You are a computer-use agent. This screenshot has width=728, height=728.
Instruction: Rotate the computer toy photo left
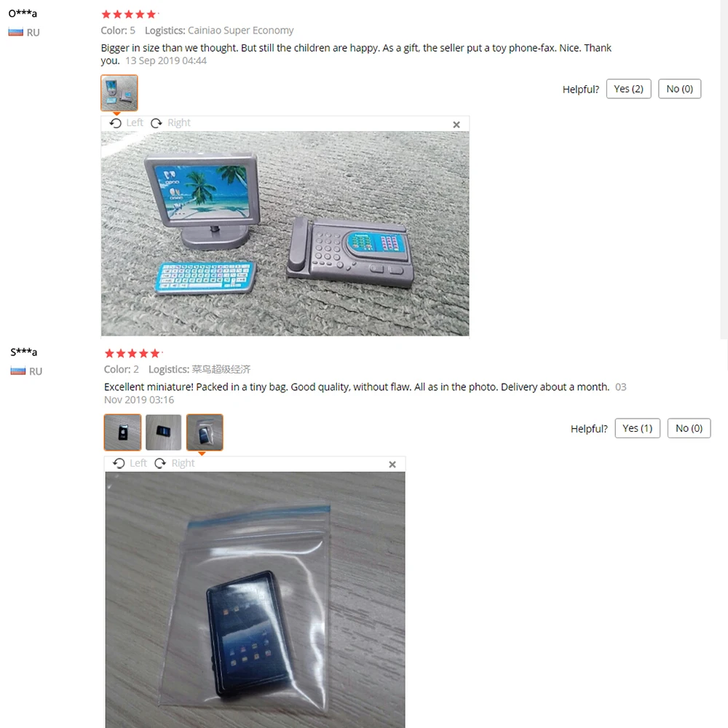[x=126, y=123]
